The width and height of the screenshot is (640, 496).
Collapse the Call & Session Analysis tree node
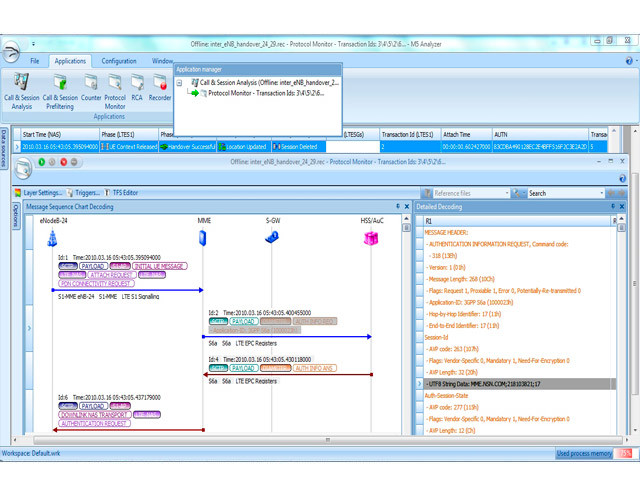tap(180, 83)
